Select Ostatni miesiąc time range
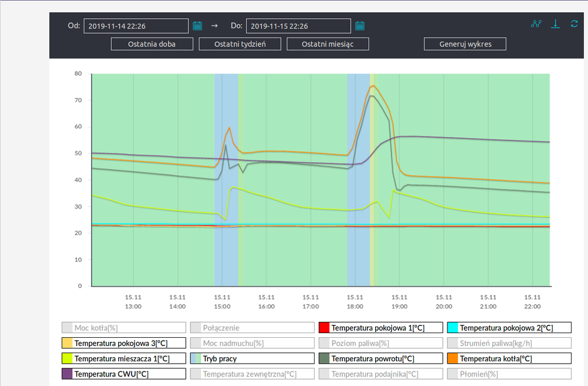 [328, 44]
